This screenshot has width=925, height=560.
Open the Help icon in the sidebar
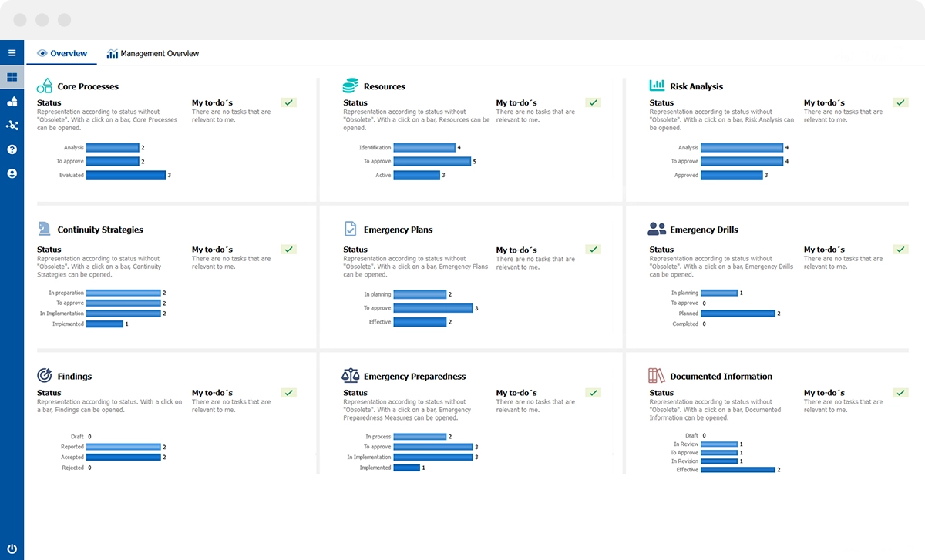coord(11,149)
